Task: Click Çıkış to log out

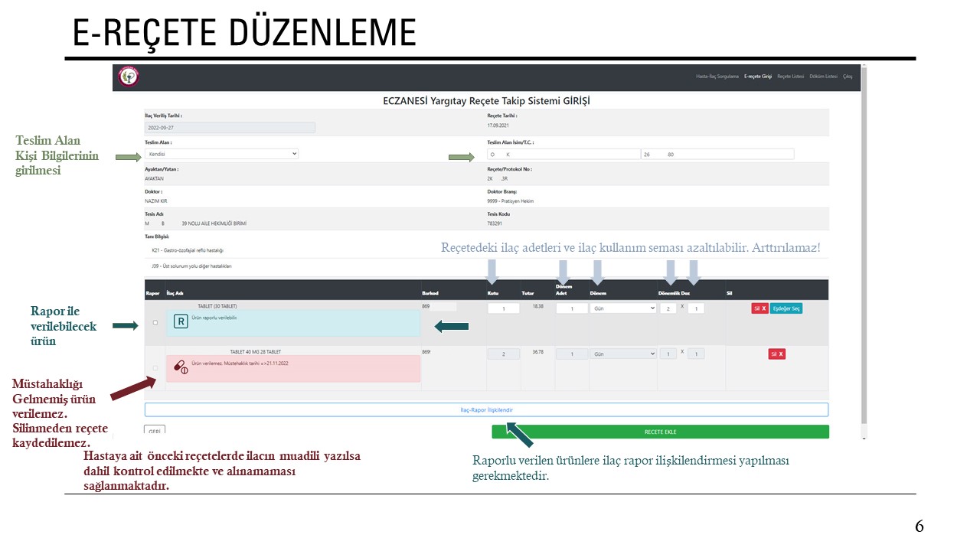Action: tap(848, 77)
